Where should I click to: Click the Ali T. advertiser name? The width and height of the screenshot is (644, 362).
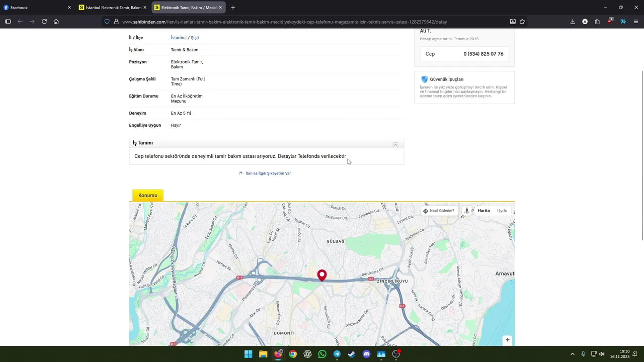point(426,31)
